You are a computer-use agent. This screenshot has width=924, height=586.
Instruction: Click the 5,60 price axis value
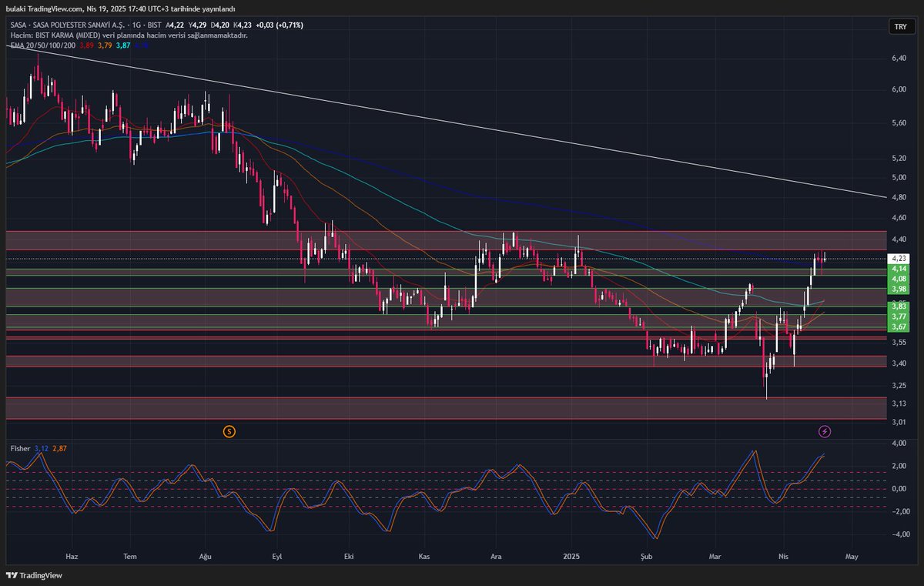899,122
